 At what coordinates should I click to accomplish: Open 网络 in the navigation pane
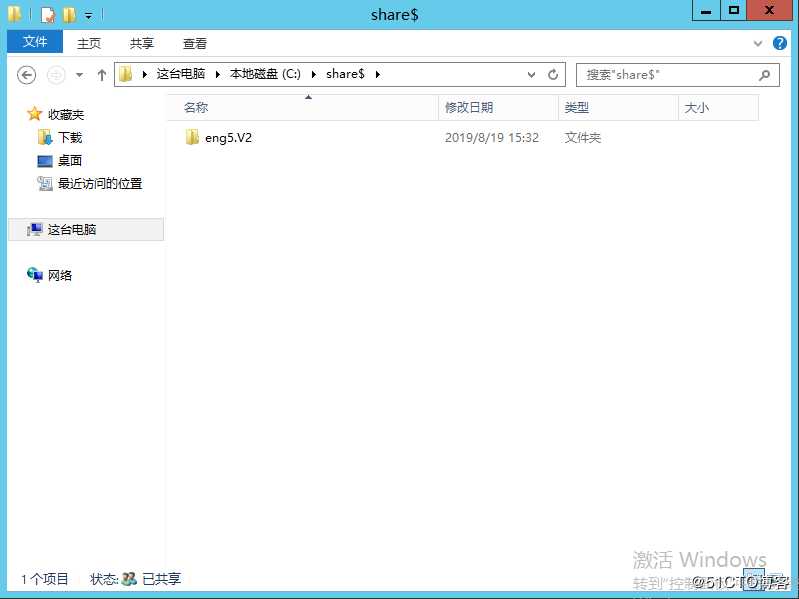pyautogui.click(x=60, y=276)
